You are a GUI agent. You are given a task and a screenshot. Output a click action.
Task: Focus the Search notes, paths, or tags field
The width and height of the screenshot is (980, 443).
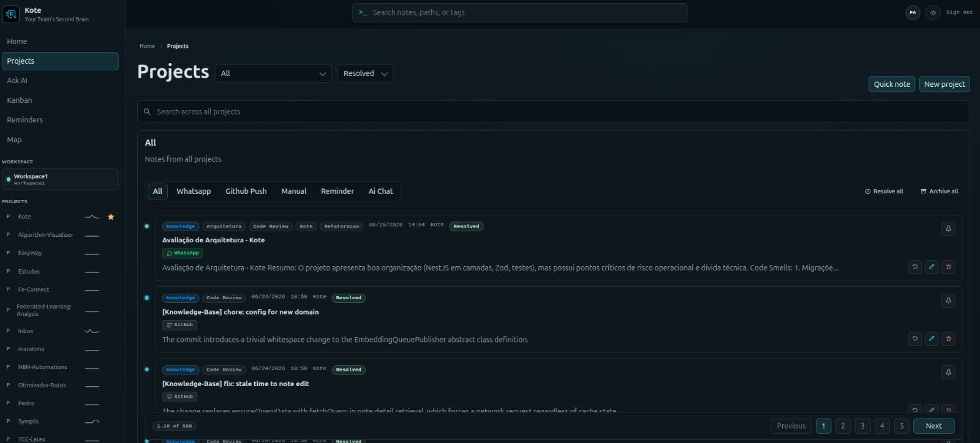[519, 12]
